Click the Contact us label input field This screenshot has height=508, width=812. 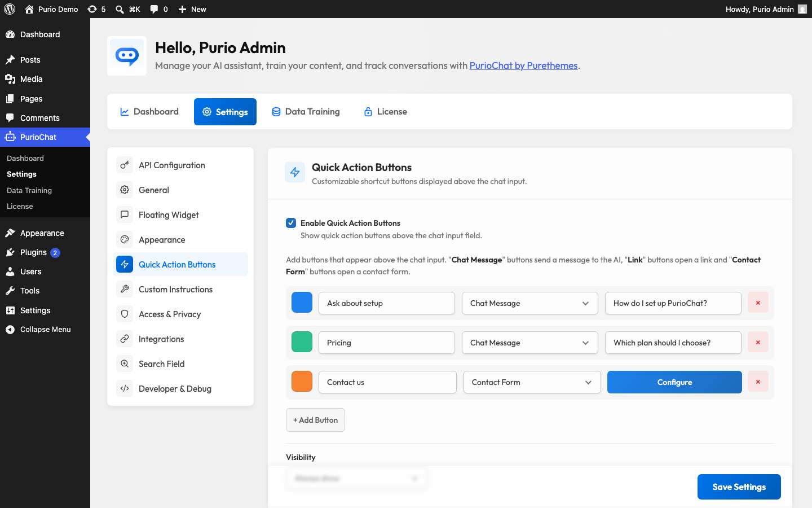387,382
